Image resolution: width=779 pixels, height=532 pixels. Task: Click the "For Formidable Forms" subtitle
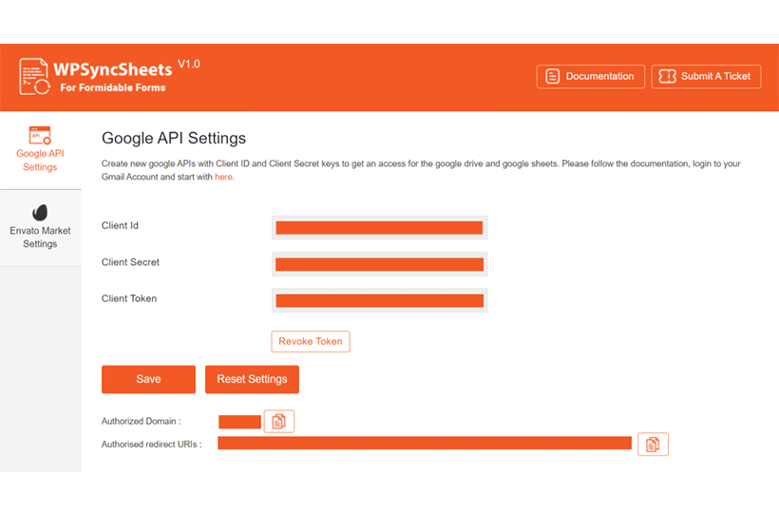pos(113,88)
